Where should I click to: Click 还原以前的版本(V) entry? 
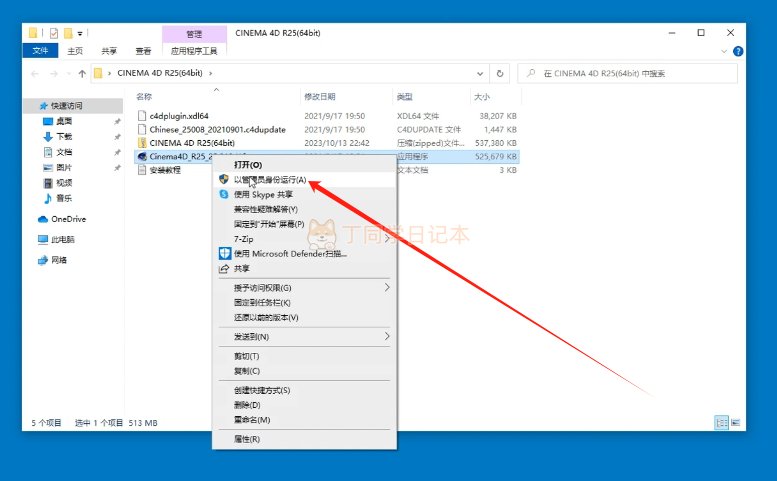266,317
